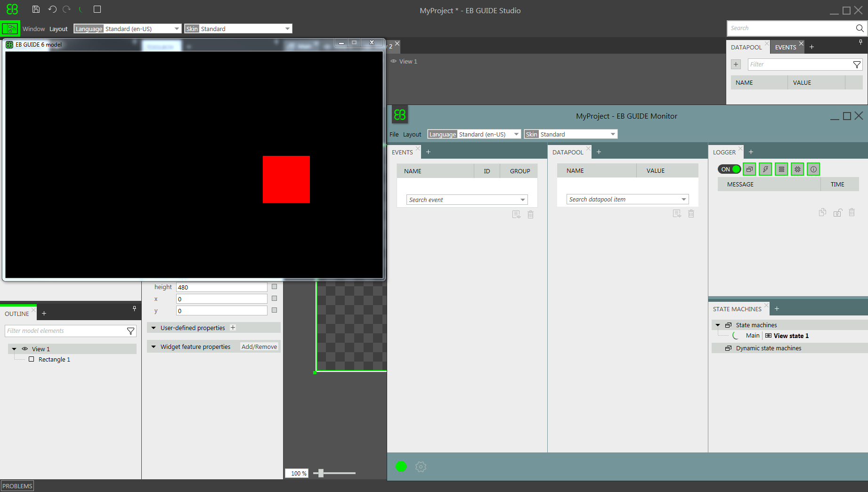Select EVENTS tab in Studio right panel
868x492 pixels.
[x=786, y=47]
